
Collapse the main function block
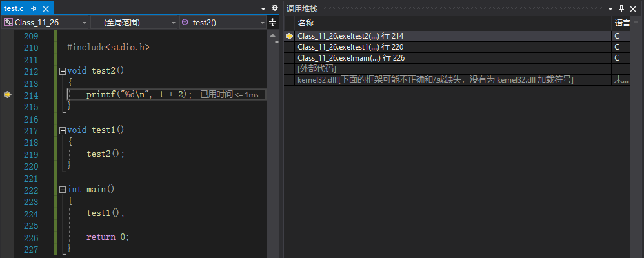63,190
